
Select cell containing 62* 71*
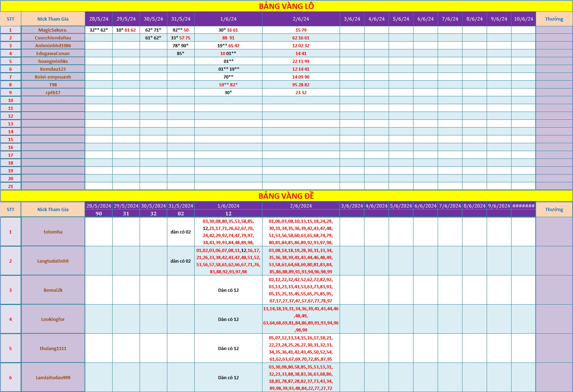tap(153, 30)
